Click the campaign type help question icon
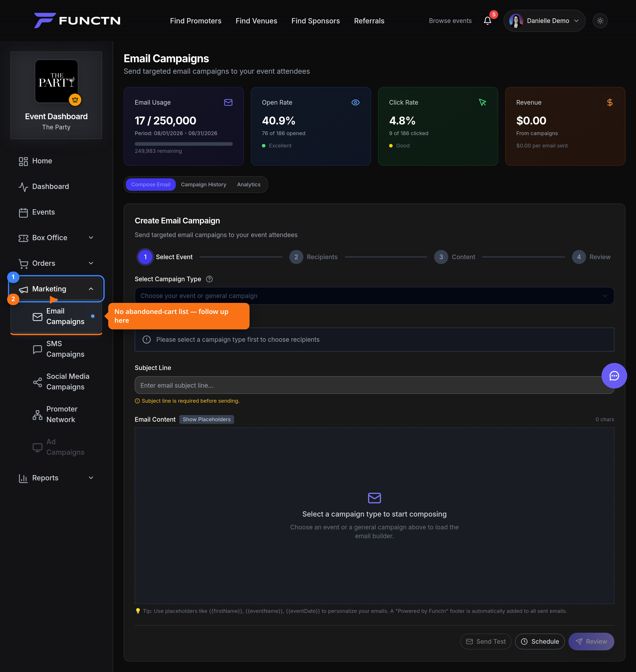 tap(210, 279)
